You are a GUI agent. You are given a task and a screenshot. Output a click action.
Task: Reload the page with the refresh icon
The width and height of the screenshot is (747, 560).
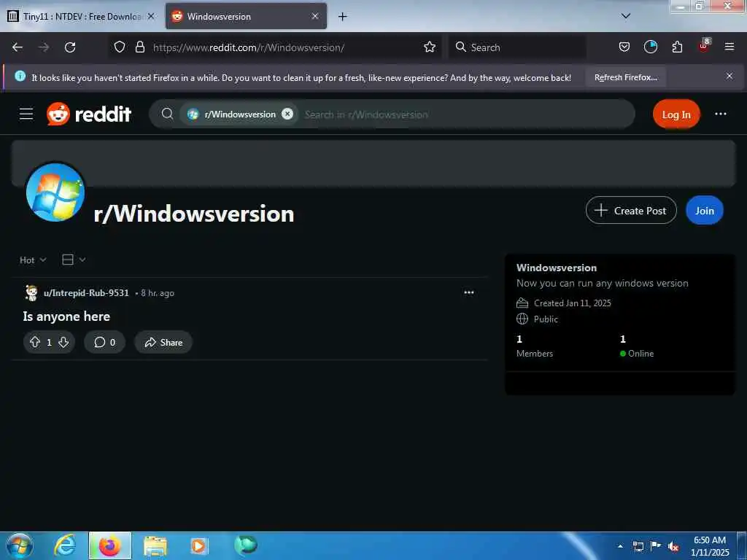70,47
